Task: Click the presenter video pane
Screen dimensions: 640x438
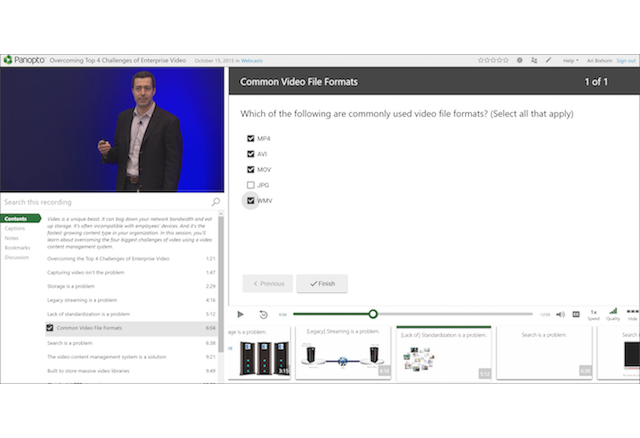Action: click(112, 129)
